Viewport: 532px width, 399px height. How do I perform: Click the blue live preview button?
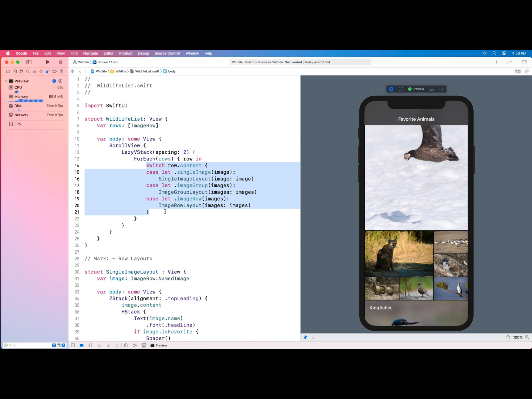coord(391,89)
